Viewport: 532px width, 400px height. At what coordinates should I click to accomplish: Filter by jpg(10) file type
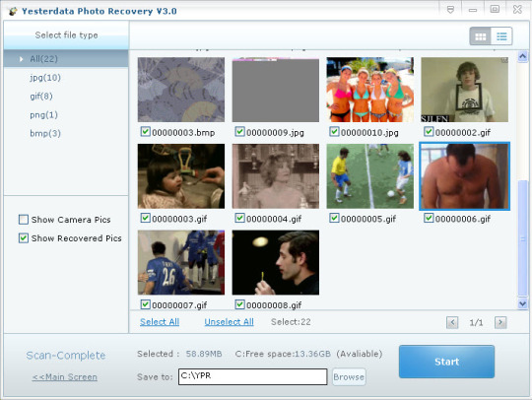[x=45, y=78]
